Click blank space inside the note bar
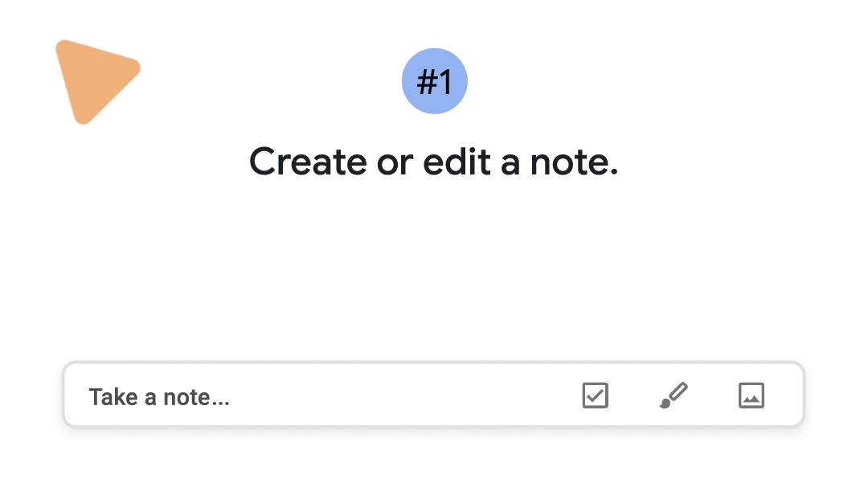Screen dimensions: 868x488 [x=402, y=396]
